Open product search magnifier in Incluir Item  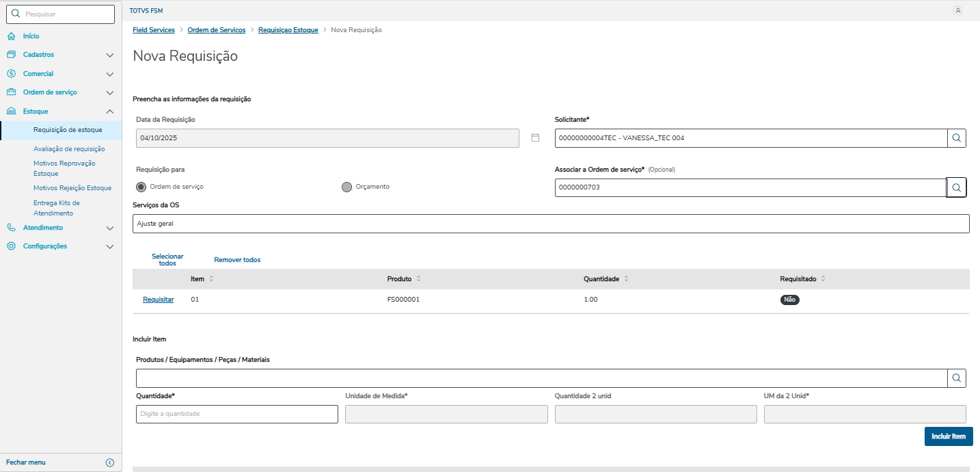click(x=957, y=378)
